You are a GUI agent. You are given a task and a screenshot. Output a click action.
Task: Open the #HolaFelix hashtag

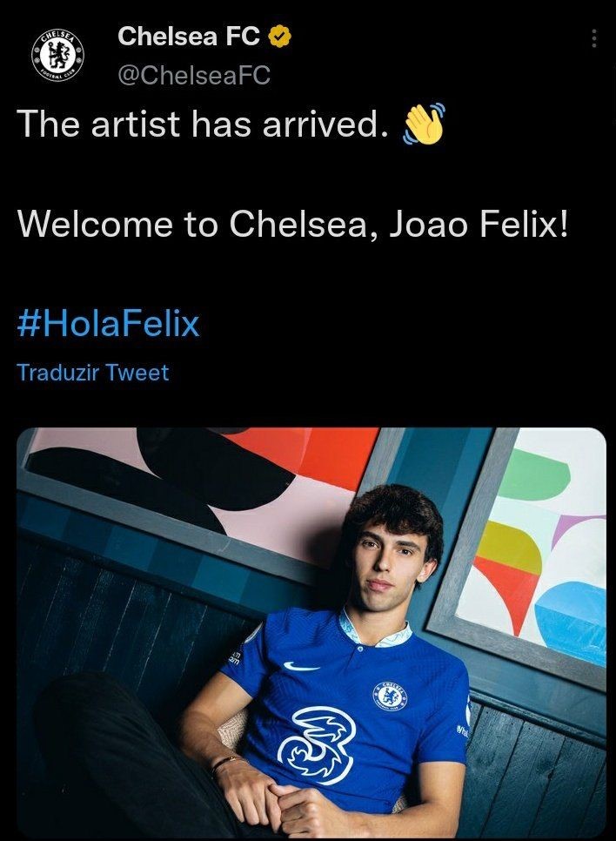pyautogui.click(x=108, y=325)
